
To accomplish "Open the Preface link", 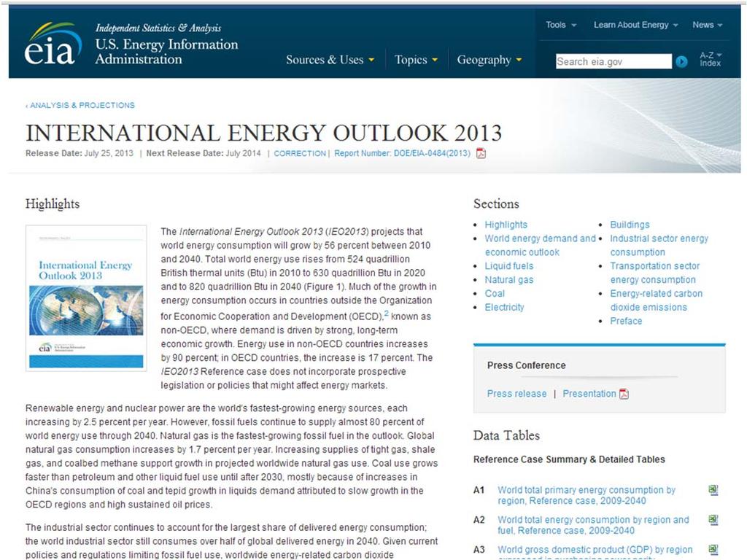I will click(x=626, y=322).
